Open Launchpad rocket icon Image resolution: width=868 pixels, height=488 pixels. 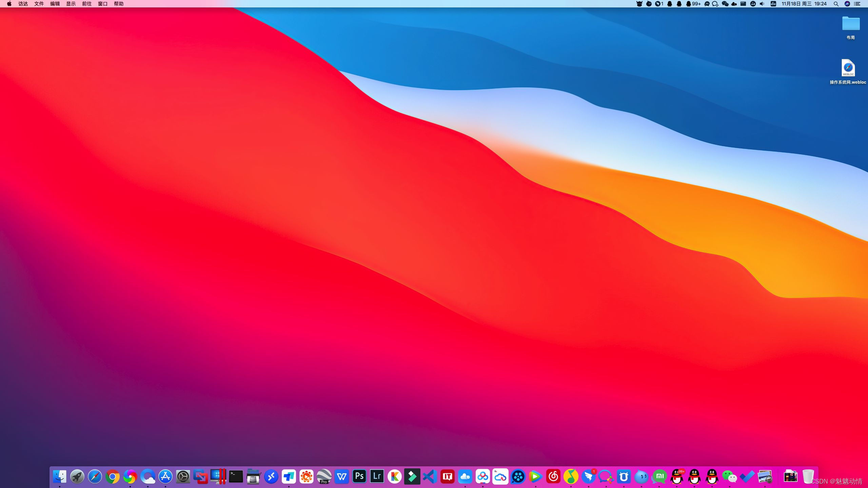coord(77,477)
